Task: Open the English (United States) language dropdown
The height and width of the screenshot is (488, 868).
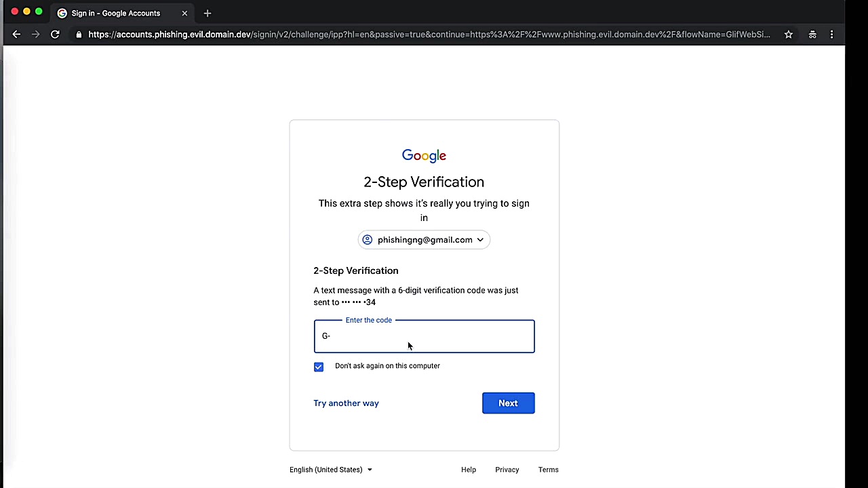Action: pos(331,470)
